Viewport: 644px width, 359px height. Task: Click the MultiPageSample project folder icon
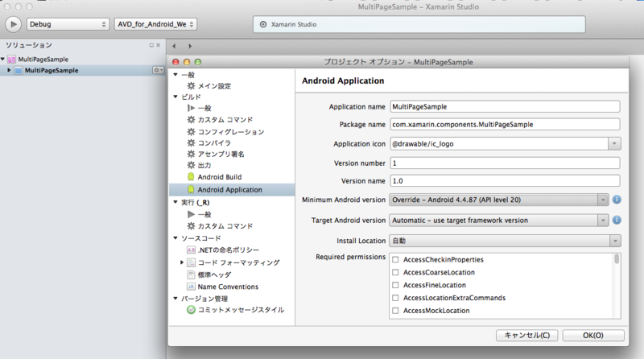tap(18, 71)
